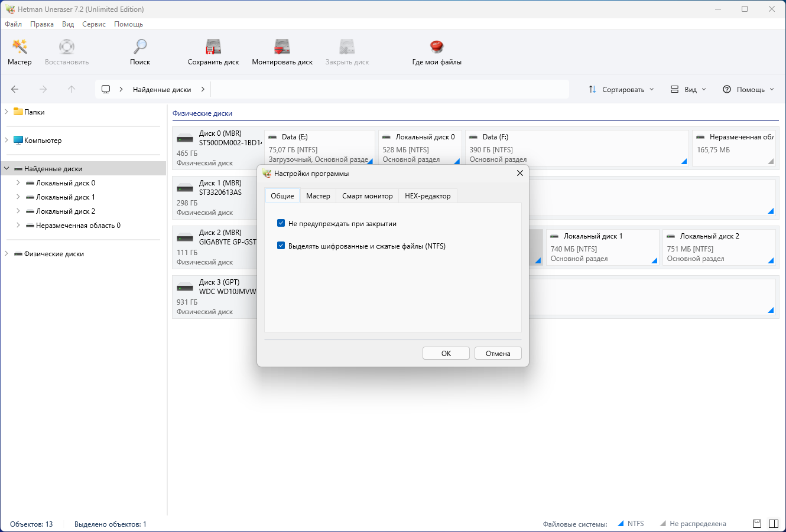Open the Сервис menu

[x=94, y=24]
